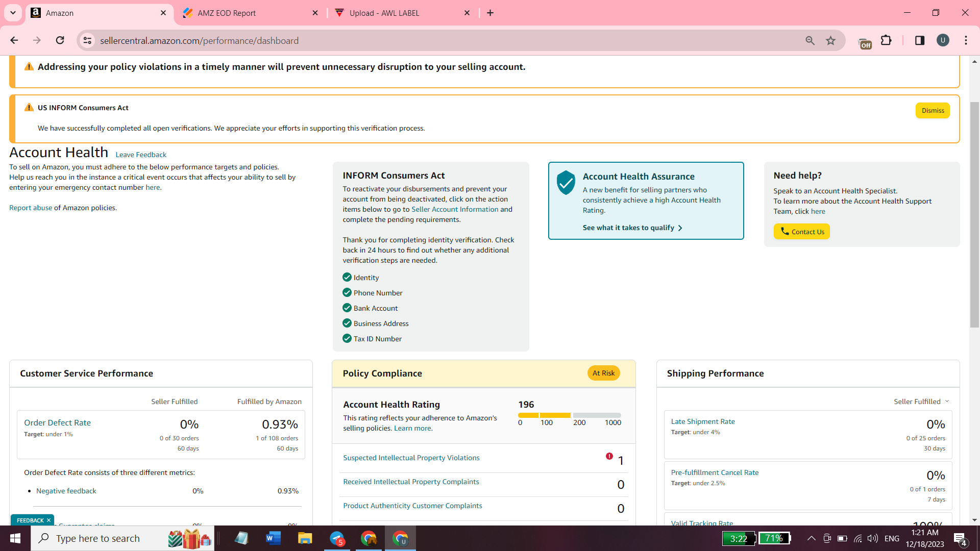Toggle the browser side panel icon
Screen dimensions: 980x551
[x=920, y=40]
